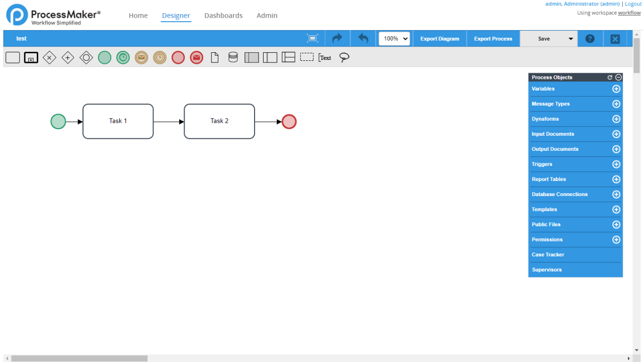
Task: Select the Task 1 shape on canvas
Action: click(118, 121)
